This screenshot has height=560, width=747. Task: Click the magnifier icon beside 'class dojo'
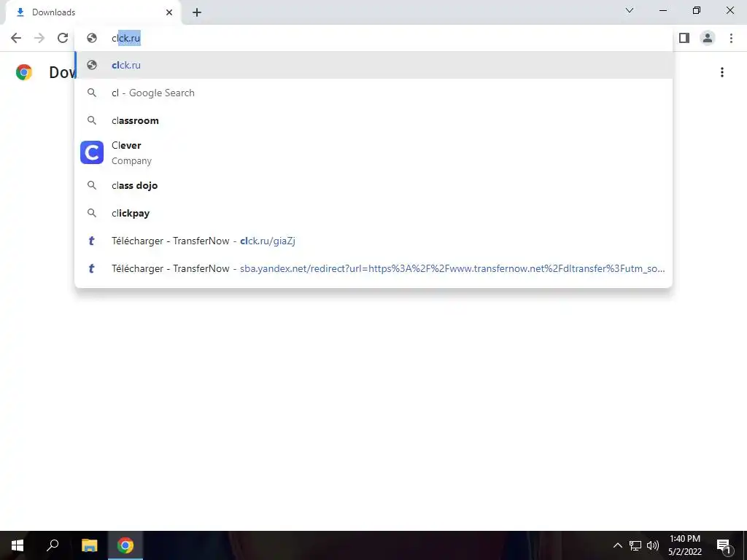(x=92, y=185)
